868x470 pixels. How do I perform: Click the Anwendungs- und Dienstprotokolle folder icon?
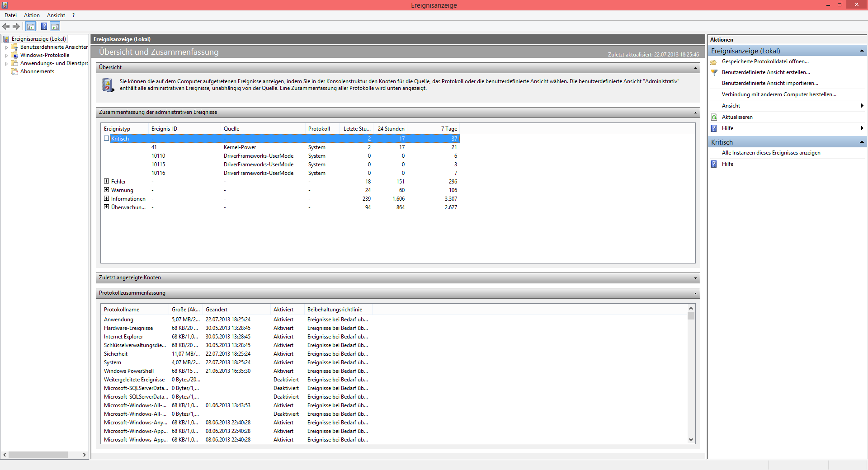(14, 63)
